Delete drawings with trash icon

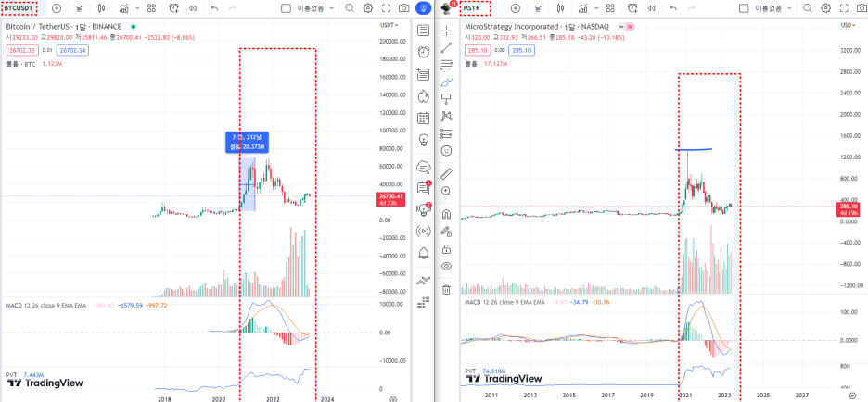tap(446, 289)
